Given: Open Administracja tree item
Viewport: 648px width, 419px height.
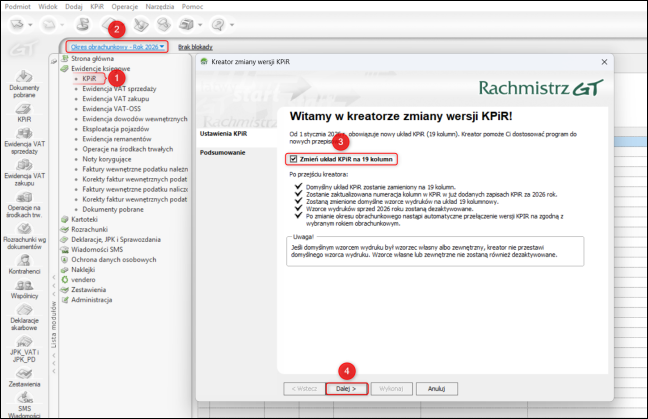Looking at the screenshot, I should [91, 300].
